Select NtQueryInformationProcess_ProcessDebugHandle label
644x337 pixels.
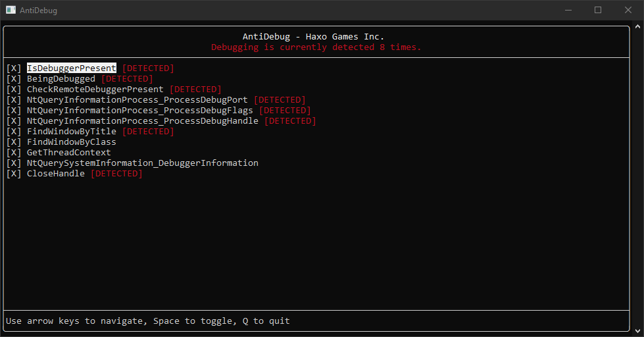tap(143, 121)
